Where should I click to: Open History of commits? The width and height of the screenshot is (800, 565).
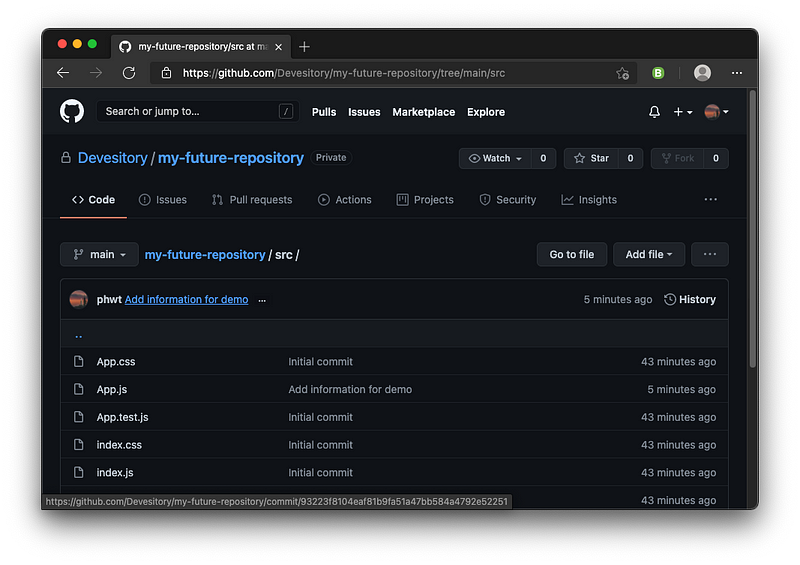point(690,300)
